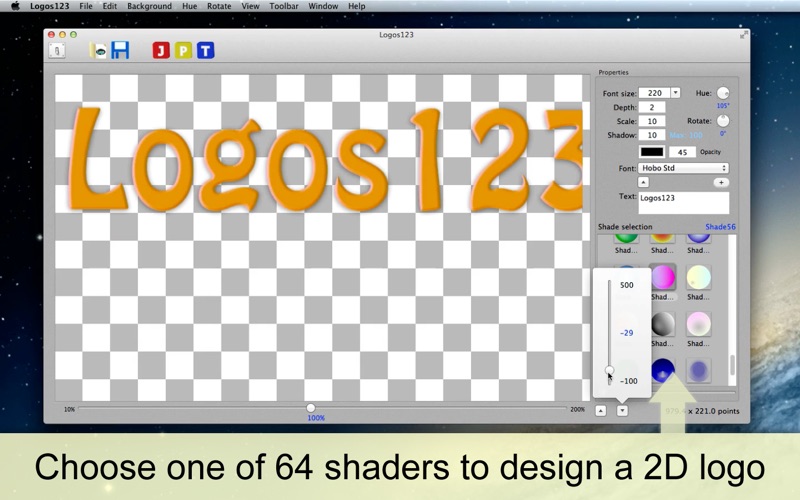Viewport: 800px width, 500px height.
Task: Click the up-arrow button below Font dropdown
Action: click(643, 182)
